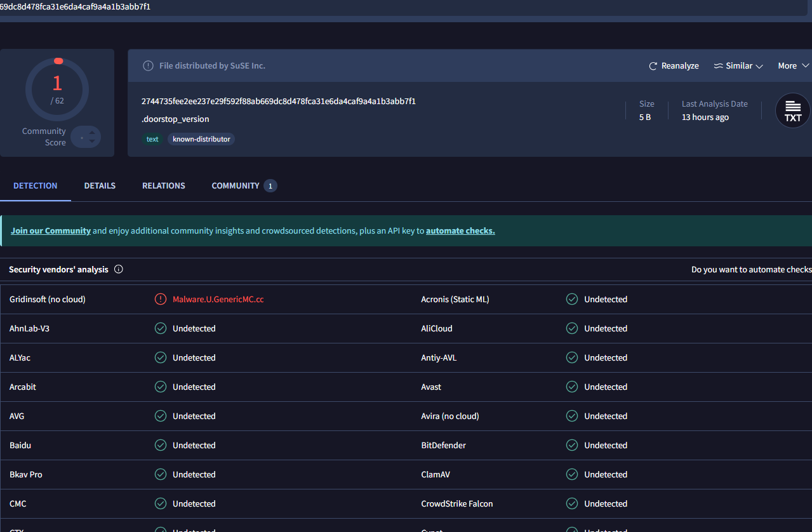The height and width of the screenshot is (532, 812).
Task: Click the check icon in AliCloud row
Action: tap(572, 328)
